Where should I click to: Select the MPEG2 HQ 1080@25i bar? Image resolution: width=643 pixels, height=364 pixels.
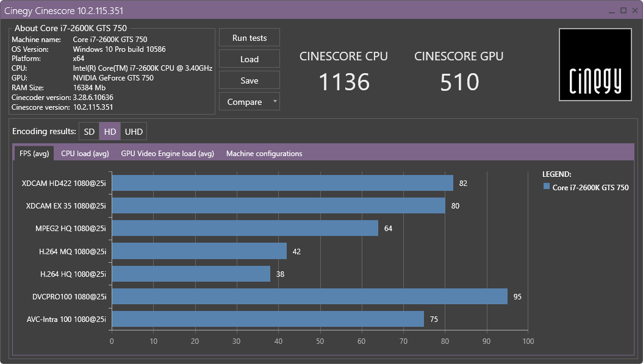click(x=245, y=228)
